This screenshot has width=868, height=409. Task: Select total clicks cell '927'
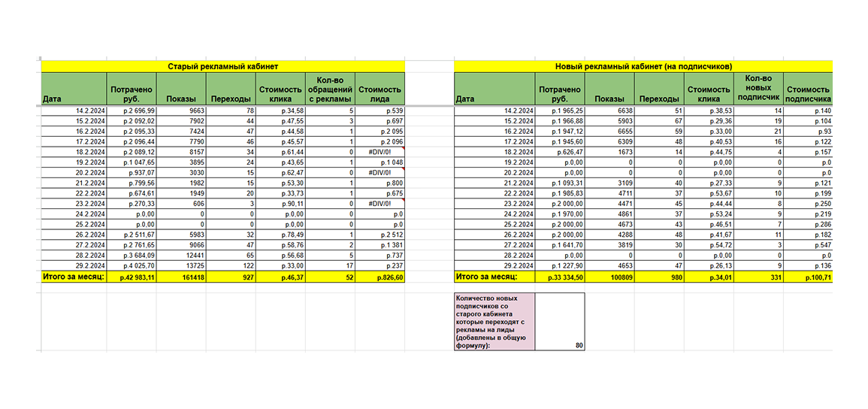pyautogui.click(x=230, y=276)
